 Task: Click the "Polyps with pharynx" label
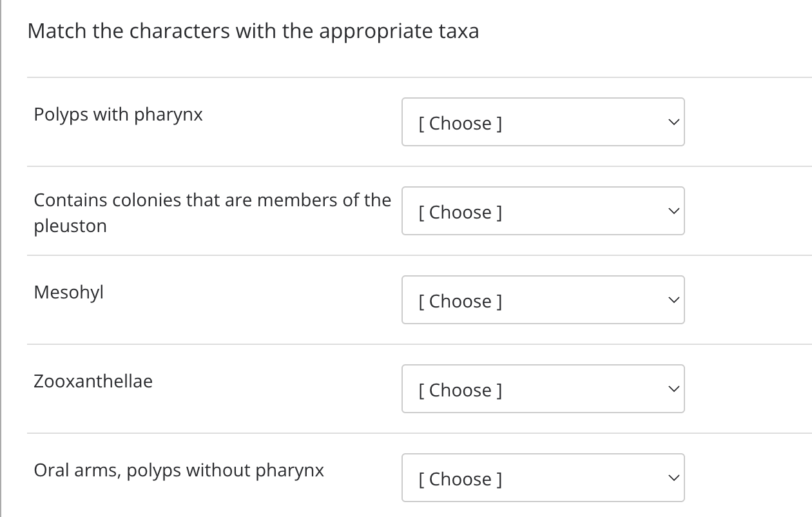118,115
